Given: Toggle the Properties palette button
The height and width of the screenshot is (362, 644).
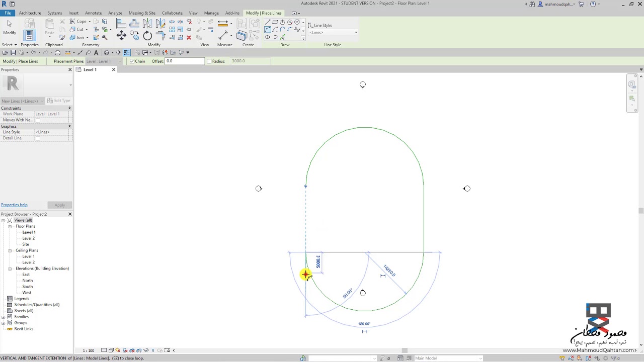Looking at the screenshot, I should [x=29, y=35].
